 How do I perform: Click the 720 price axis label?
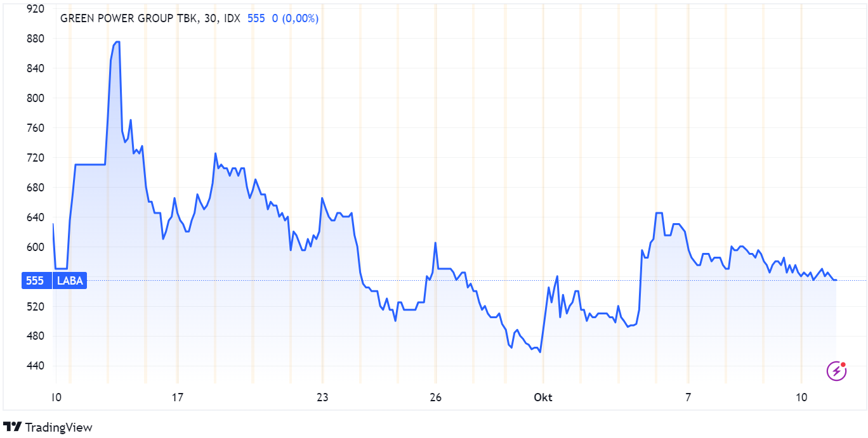coord(35,158)
